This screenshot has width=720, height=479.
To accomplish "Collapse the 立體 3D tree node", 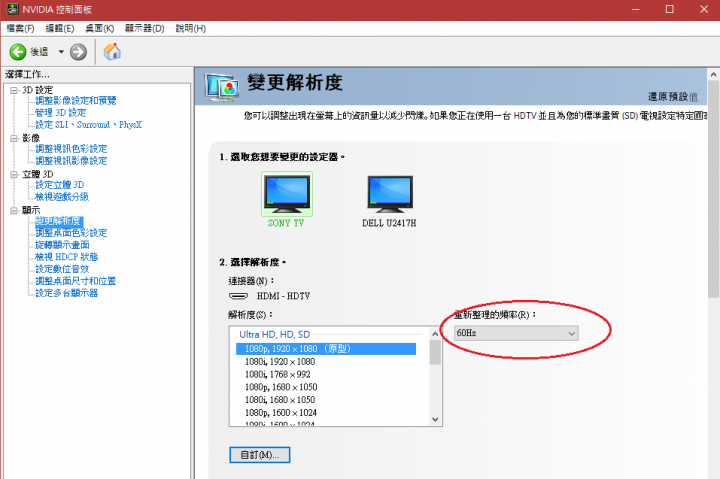I will (14, 174).
